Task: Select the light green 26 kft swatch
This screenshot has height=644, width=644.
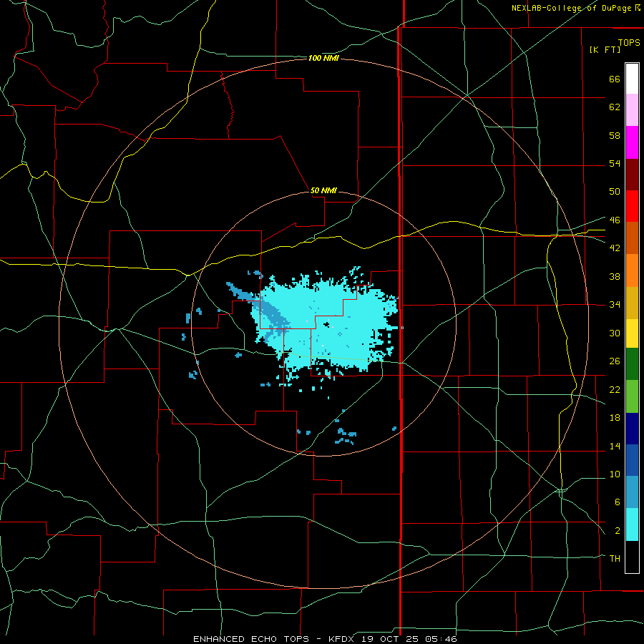Action: 632,396
